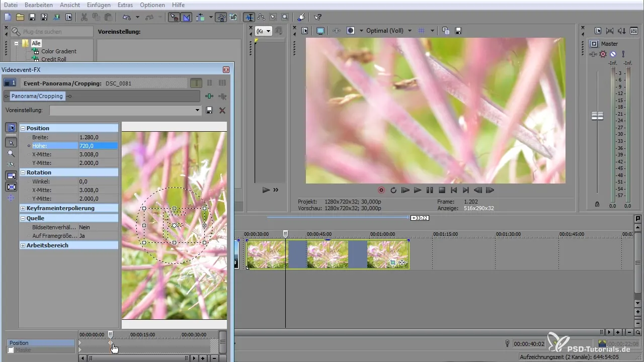The width and height of the screenshot is (644, 362).
Task: Click the Panorama/Cropping chain button
Action: coord(37,96)
